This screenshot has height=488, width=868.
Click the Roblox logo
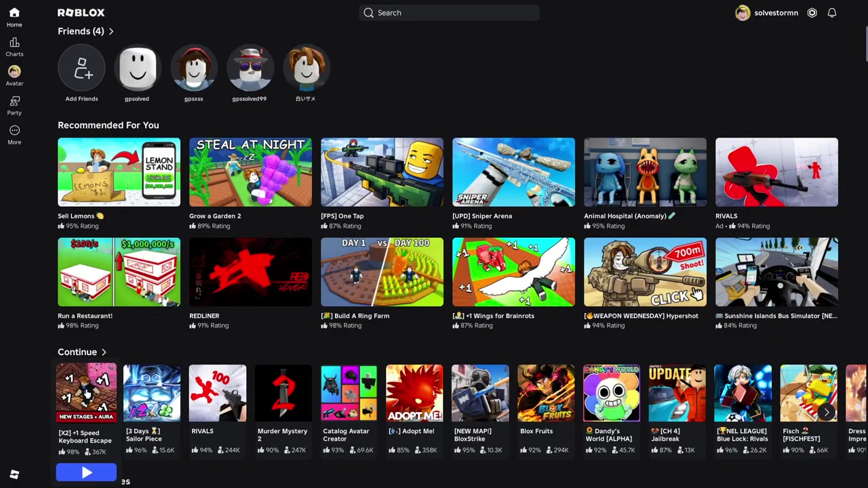click(x=81, y=12)
